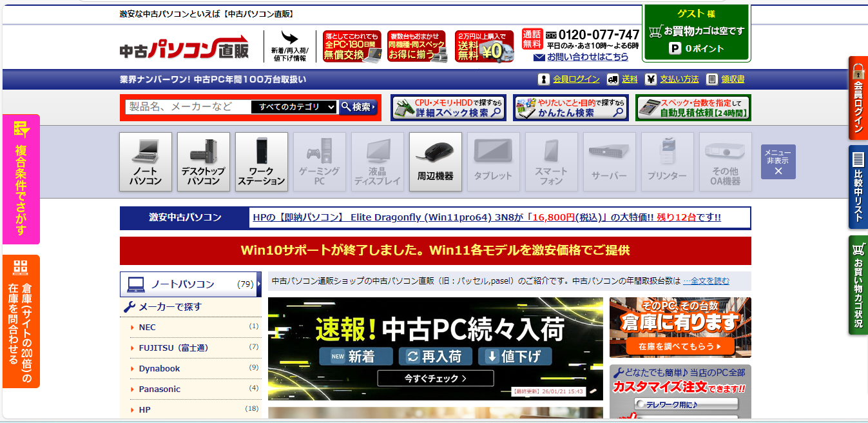868x423 pixels.
Task: Open the 詳細スペック検索 banner
Action: 448,108
